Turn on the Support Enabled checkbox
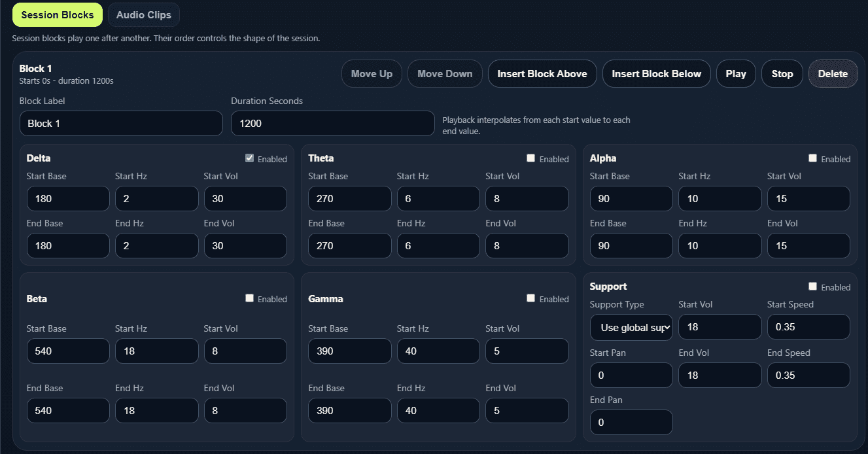This screenshot has height=454, width=868. click(x=812, y=287)
